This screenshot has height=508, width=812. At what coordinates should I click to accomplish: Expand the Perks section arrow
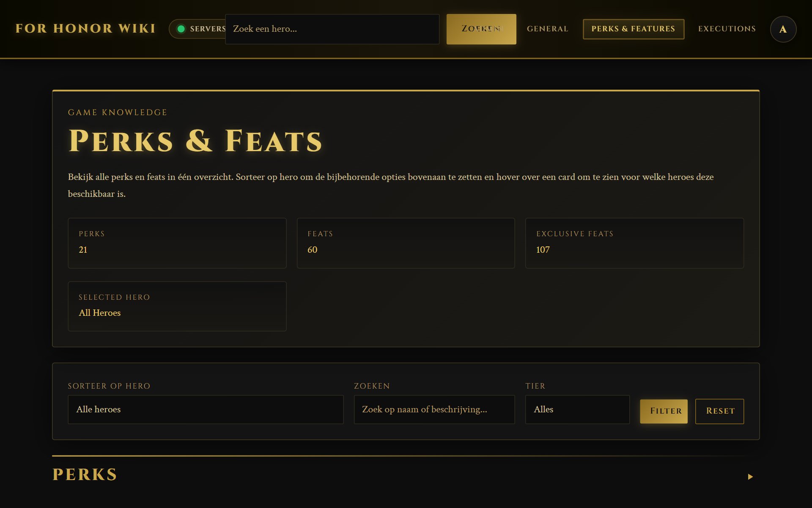pos(750,477)
